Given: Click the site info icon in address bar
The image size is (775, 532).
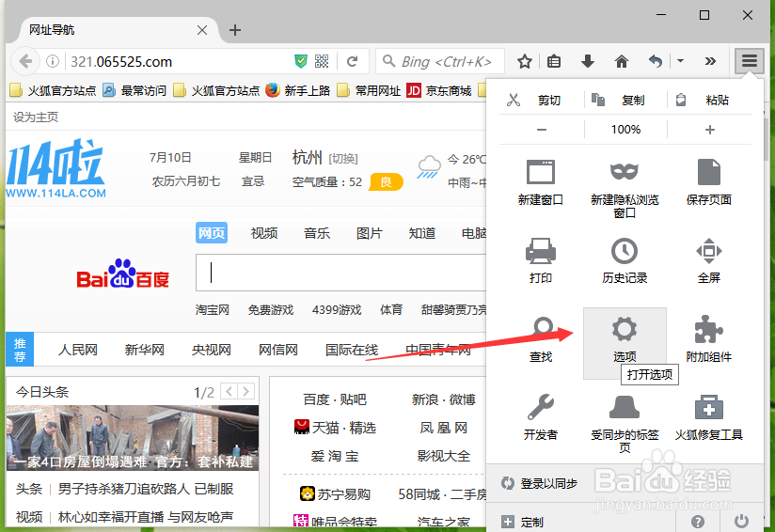Looking at the screenshot, I should coord(53,61).
